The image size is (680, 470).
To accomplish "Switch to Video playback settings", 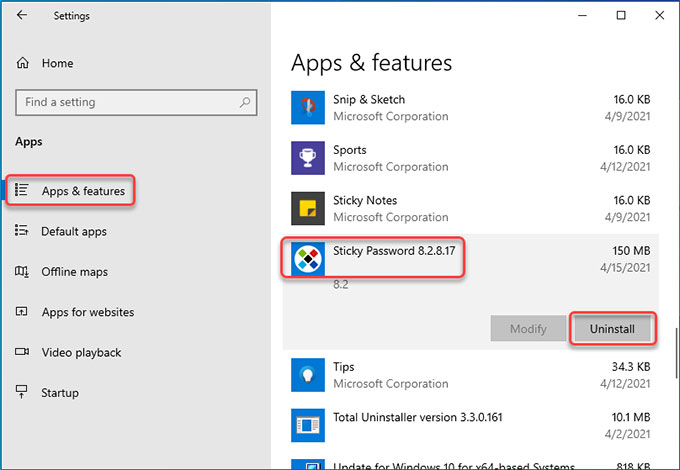I will [x=82, y=352].
